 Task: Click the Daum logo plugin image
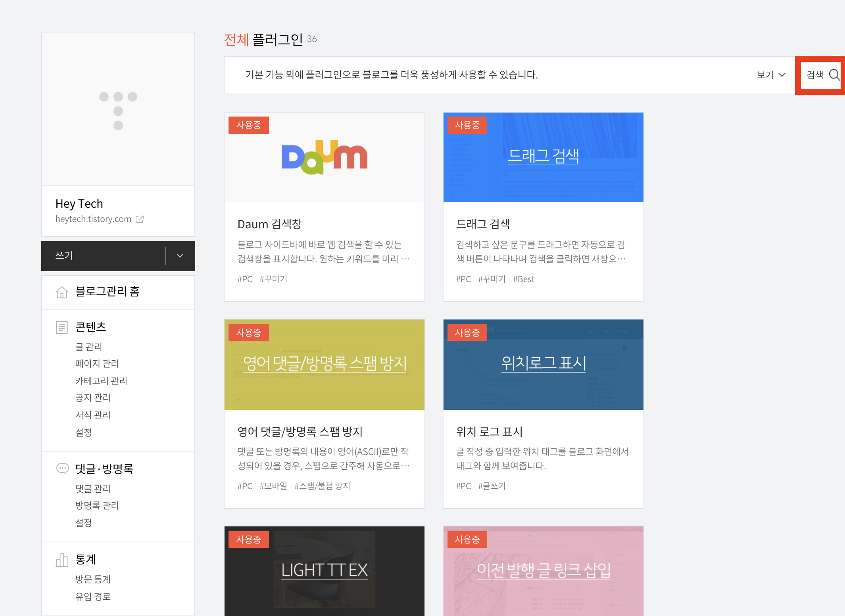tap(324, 157)
